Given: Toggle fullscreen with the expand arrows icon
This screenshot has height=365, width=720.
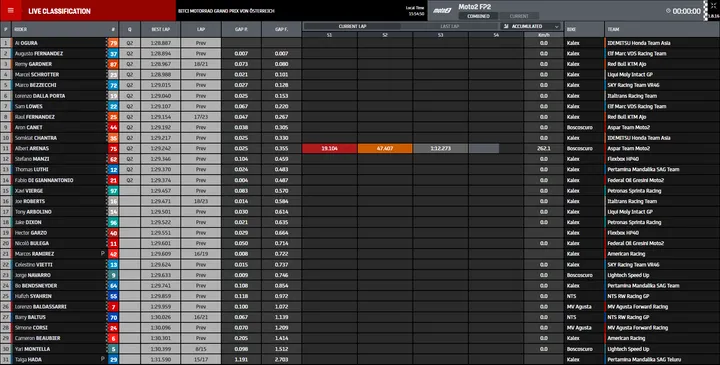Looking at the screenshot, I should point(713,6).
